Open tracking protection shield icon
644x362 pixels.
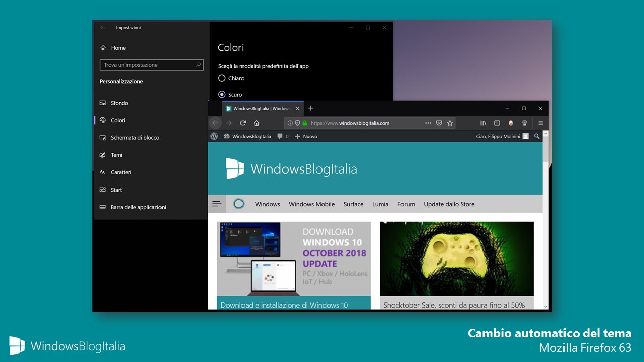coord(297,123)
